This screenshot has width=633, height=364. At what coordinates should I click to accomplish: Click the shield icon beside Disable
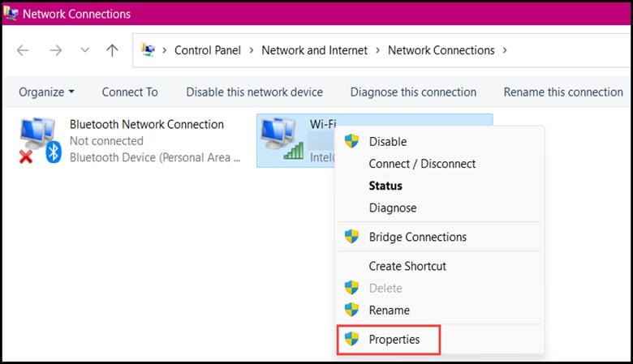pyautogui.click(x=351, y=141)
